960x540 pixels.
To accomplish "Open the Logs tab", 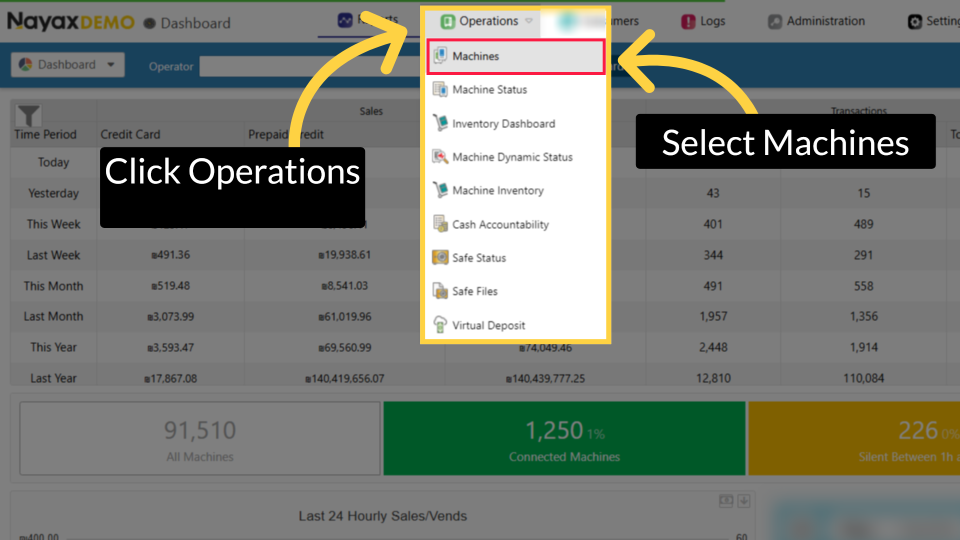I will [703, 21].
